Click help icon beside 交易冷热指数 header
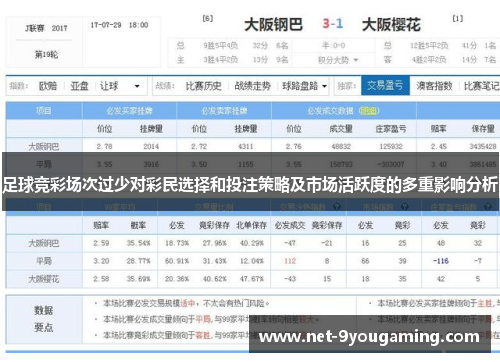This screenshot has height=362, width=500. tap(337, 207)
